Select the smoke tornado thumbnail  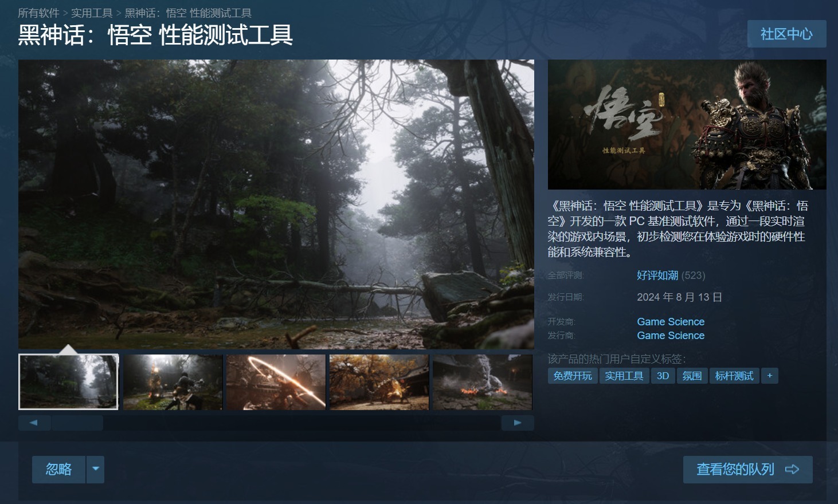[x=483, y=382]
